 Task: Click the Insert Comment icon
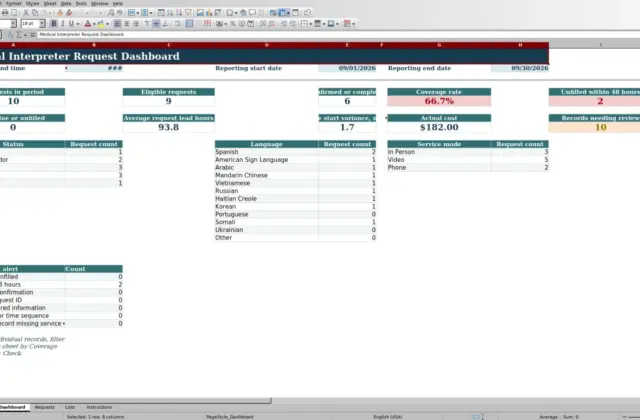pyautogui.click(x=252, y=13)
